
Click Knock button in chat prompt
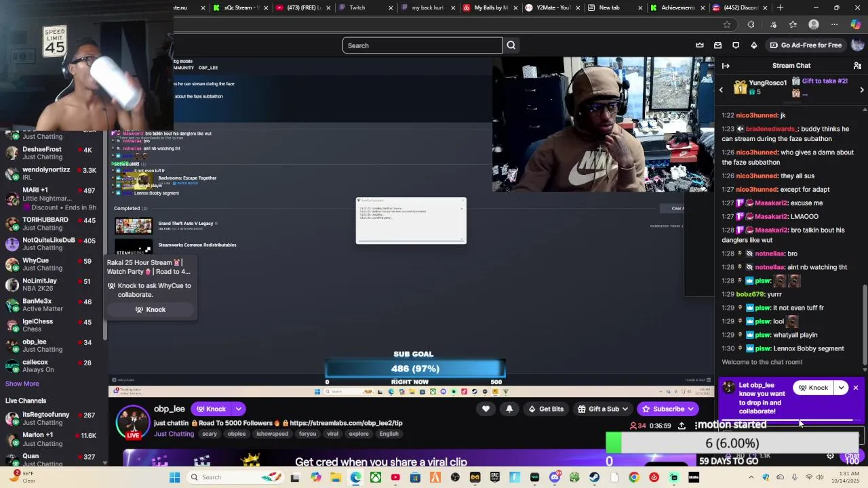point(814,388)
